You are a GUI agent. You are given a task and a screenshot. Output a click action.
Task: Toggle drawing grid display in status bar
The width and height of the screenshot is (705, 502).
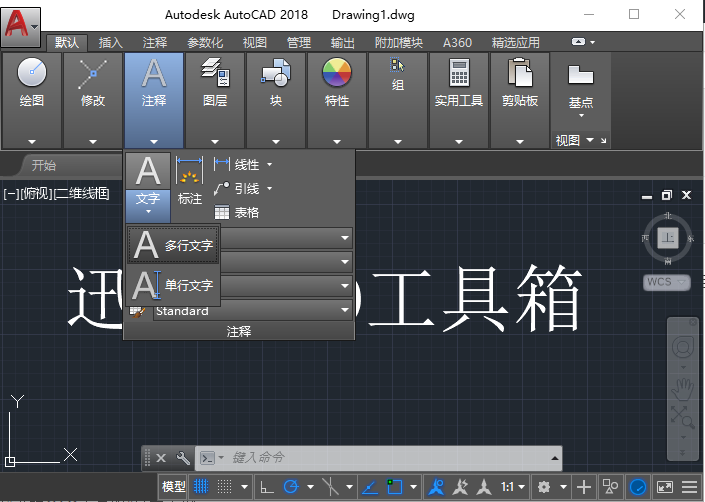pos(201,486)
